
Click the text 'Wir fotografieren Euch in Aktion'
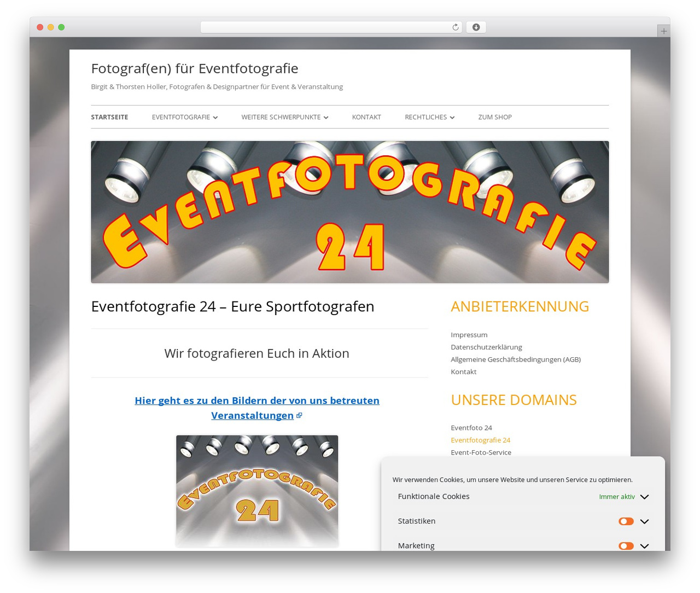click(x=257, y=353)
